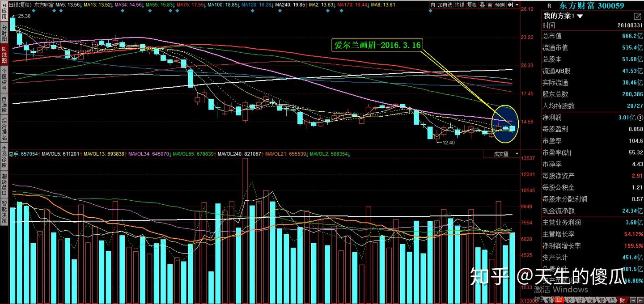644x304 pixels.
Task: Click the MA75: 17.55 indicator label
Action: tap(191, 4)
